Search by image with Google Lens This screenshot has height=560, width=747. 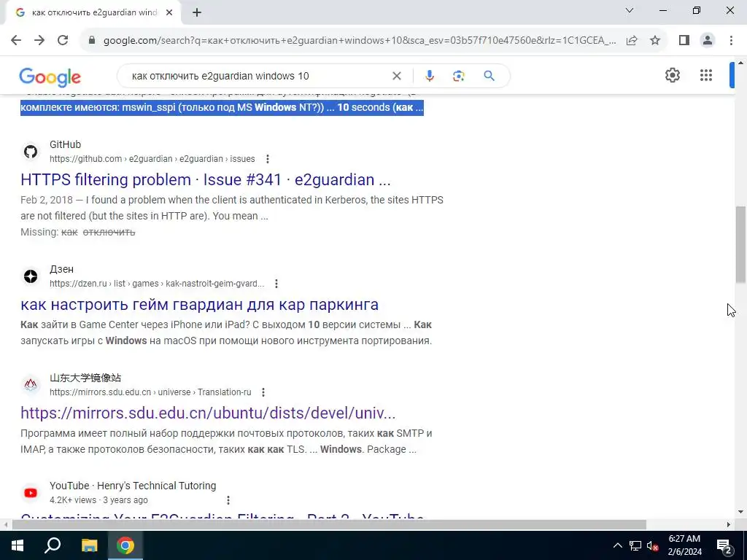(x=458, y=76)
